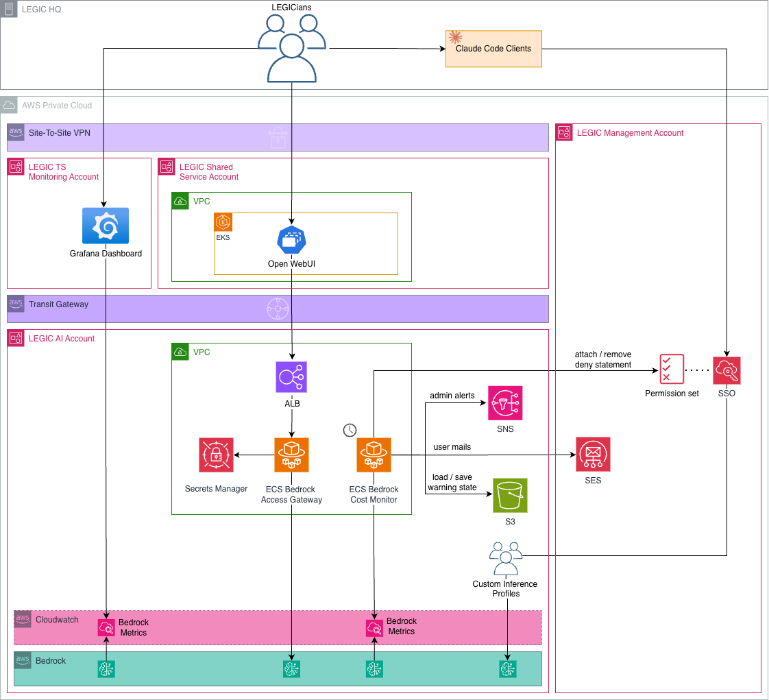
Task: Click the 'LEGIC HQ' label
Action: (42, 10)
